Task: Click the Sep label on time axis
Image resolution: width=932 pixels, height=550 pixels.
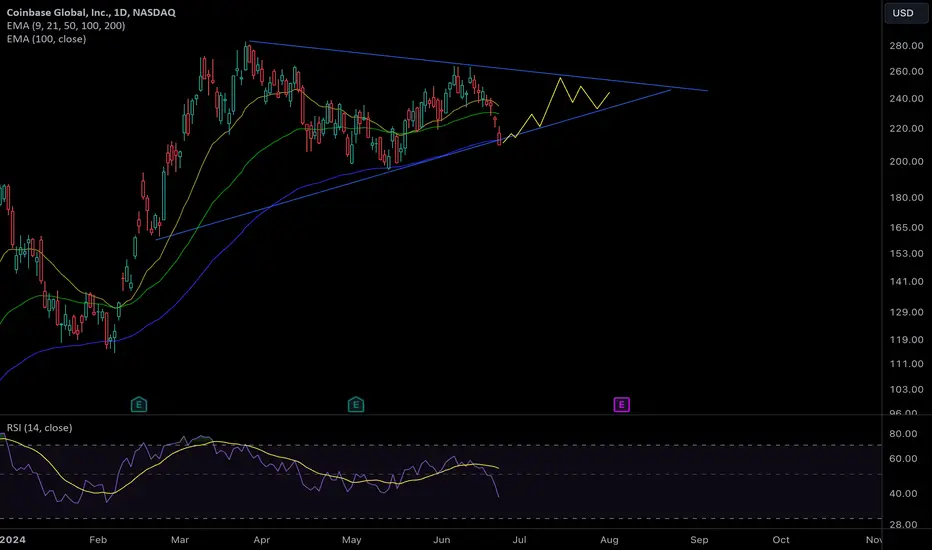Action: pos(699,540)
